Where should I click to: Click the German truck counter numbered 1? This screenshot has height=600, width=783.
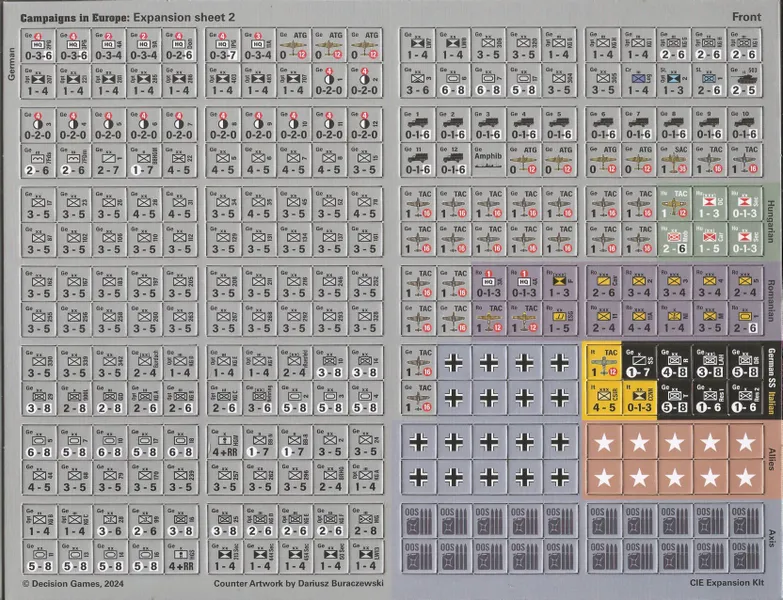click(419, 124)
